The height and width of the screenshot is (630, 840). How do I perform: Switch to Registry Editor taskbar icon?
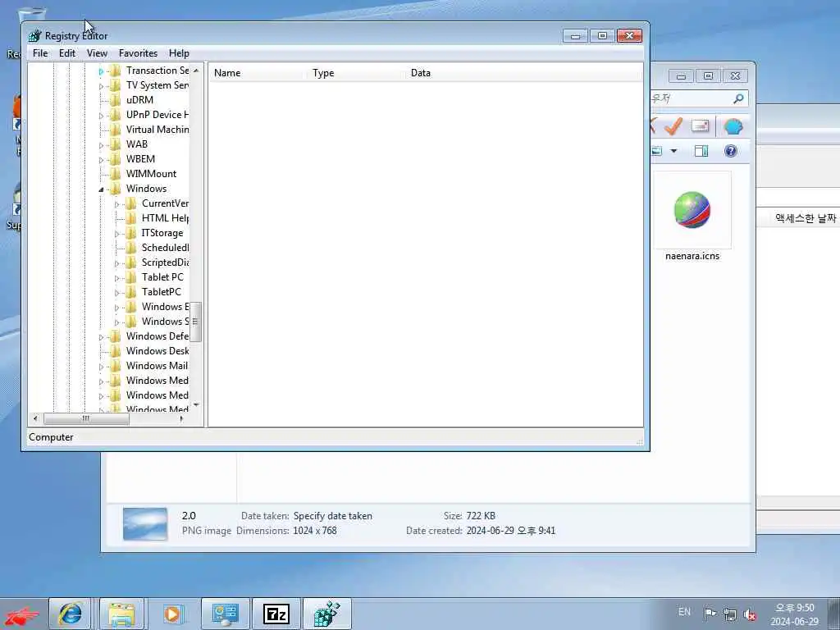pos(326,614)
